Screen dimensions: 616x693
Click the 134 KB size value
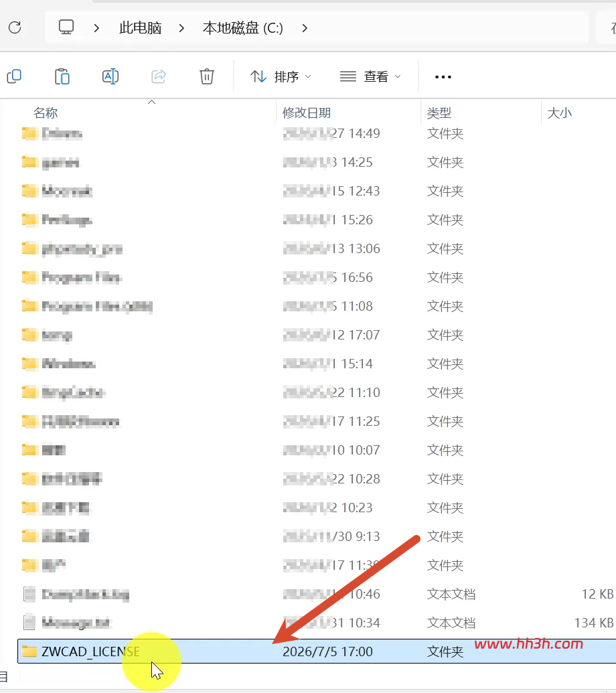593,623
